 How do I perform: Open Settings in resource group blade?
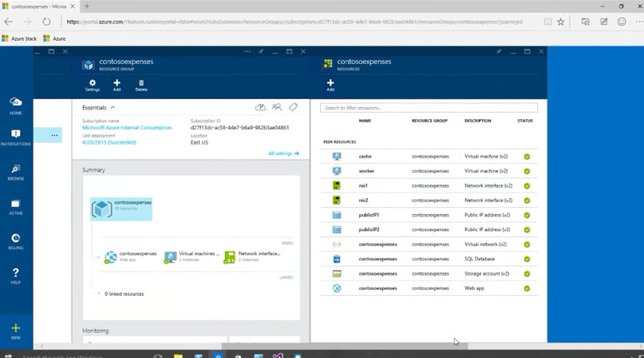tap(93, 86)
